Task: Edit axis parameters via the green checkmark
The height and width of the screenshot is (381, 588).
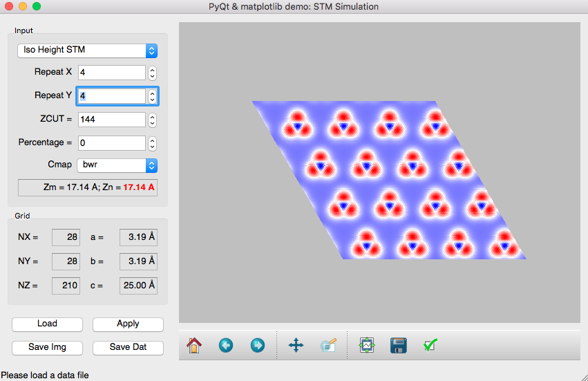Action: coord(430,345)
